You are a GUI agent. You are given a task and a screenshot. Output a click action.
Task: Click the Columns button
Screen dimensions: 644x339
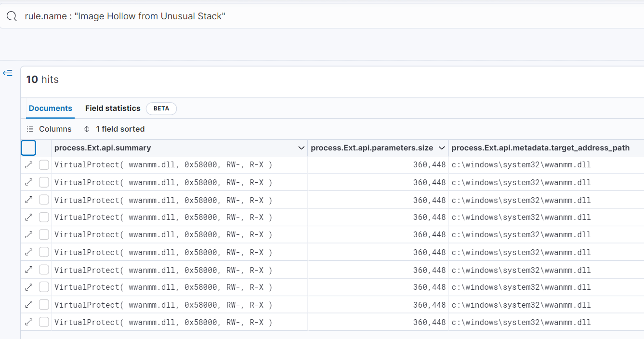pyautogui.click(x=54, y=129)
